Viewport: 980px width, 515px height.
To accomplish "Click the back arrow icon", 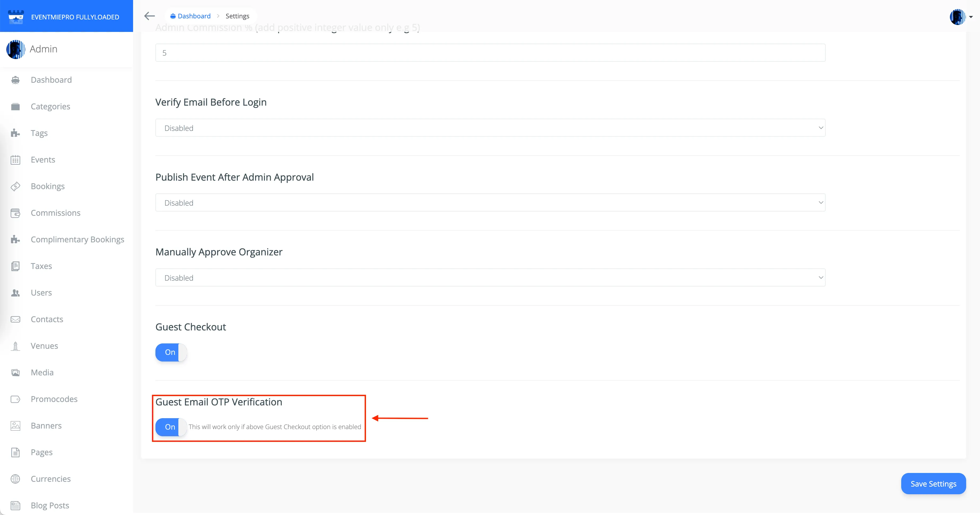I will pos(150,16).
